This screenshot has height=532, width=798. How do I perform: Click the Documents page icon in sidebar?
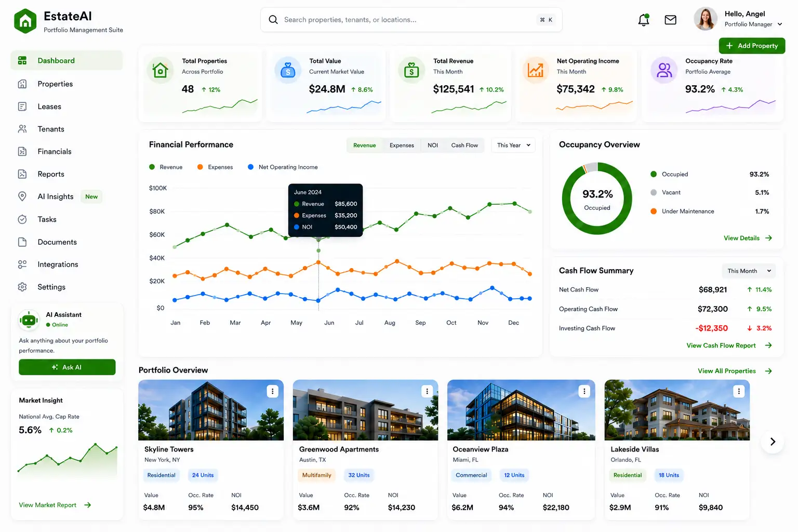coord(22,242)
